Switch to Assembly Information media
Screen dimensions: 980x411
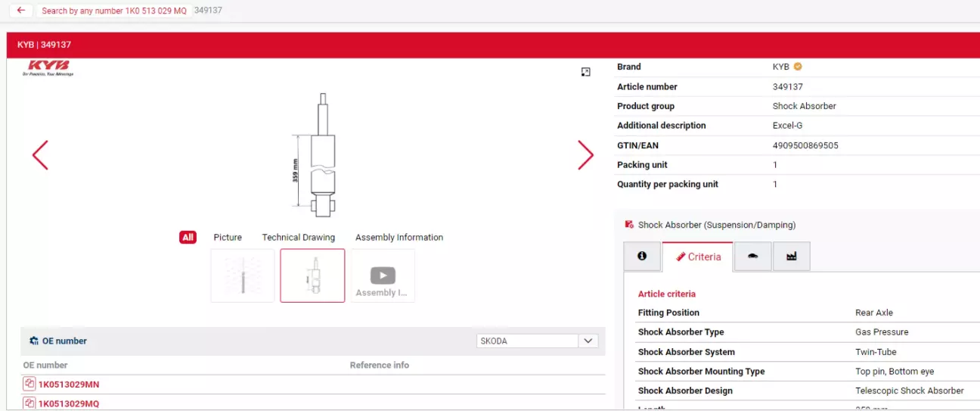click(x=399, y=238)
